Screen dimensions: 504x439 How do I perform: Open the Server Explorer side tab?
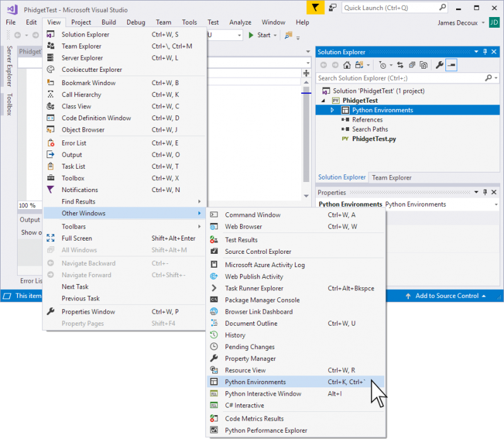9,66
